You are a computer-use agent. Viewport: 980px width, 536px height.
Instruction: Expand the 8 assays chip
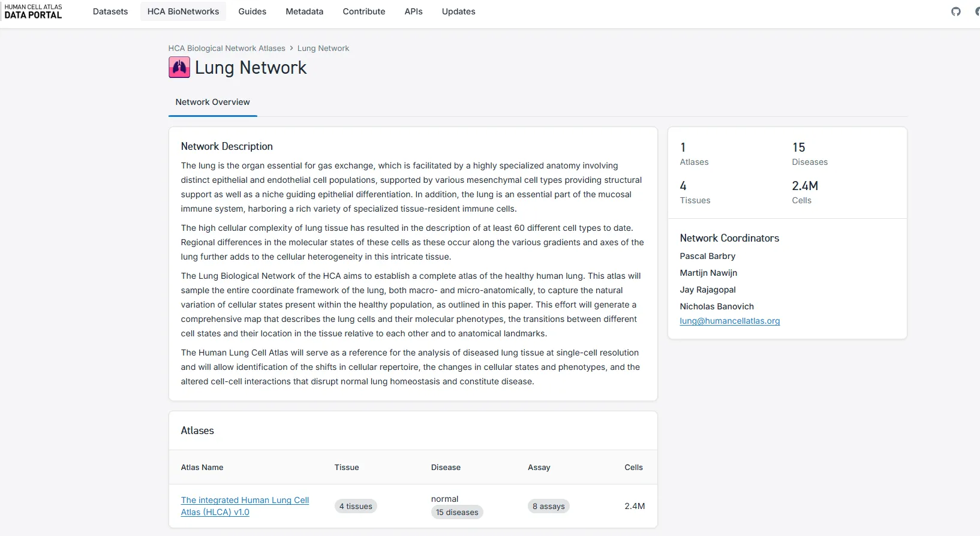(x=549, y=507)
